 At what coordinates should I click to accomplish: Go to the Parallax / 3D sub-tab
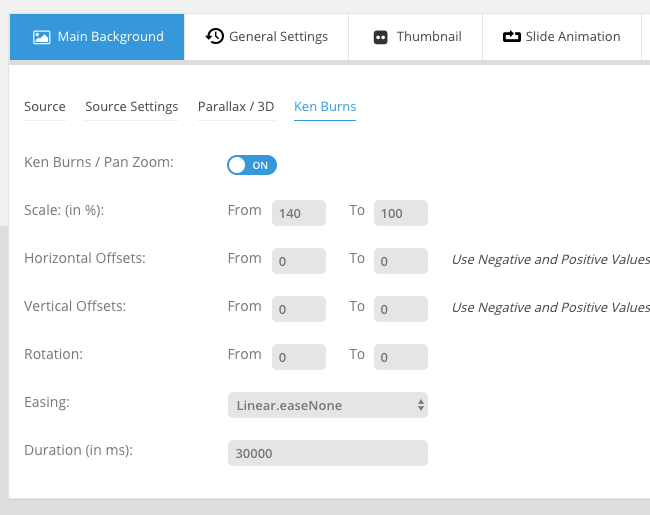236,107
